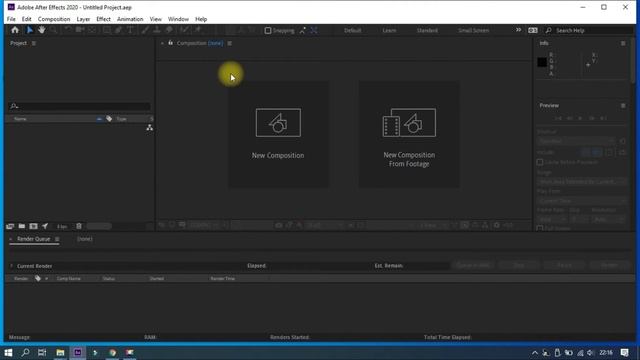The height and width of the screenshot is (360, 640).
Task: Open the Layer menu
Action: point(83,19)
